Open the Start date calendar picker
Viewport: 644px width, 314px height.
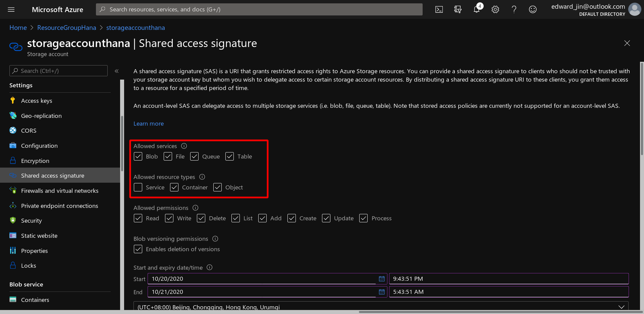382,279
